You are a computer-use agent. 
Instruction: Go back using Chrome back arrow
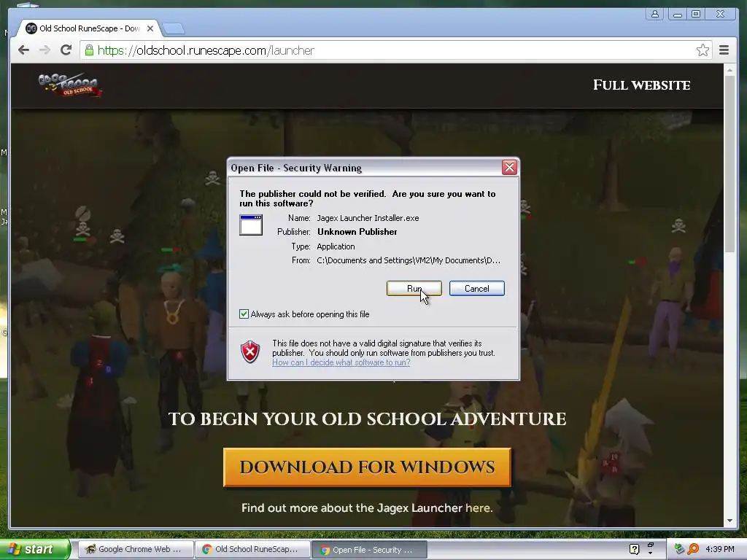(23, 50)
